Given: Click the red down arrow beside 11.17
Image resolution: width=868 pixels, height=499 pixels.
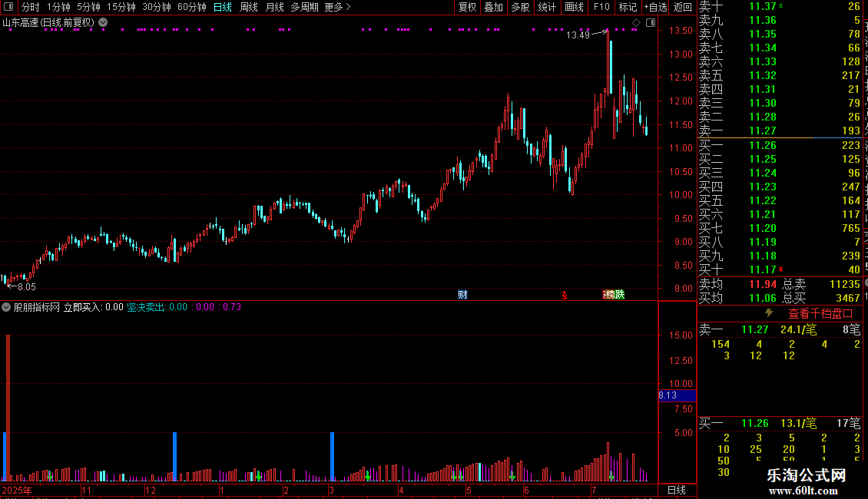Looking at the screenshot, I should point(780,269).
